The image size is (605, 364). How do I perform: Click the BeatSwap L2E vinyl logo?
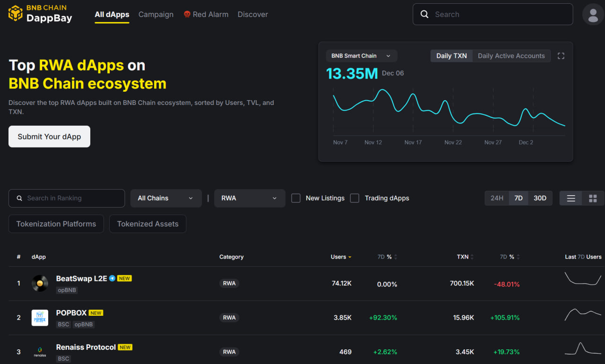(x=40, y=283)
